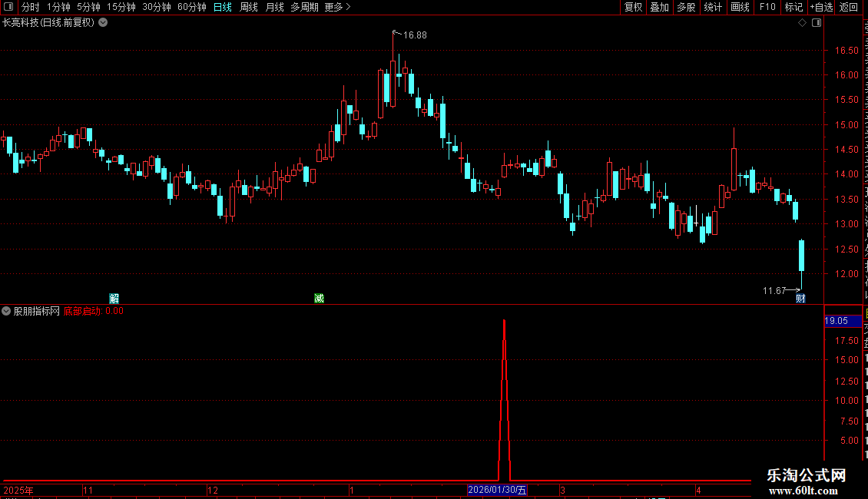
Task: Click the 财 event marker
Action: click(800, 299)
